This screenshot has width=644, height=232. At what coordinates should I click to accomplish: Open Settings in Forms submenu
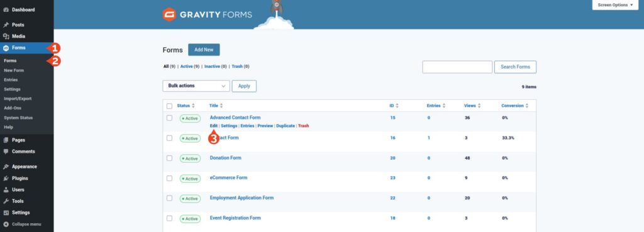[x=12, y=89]
